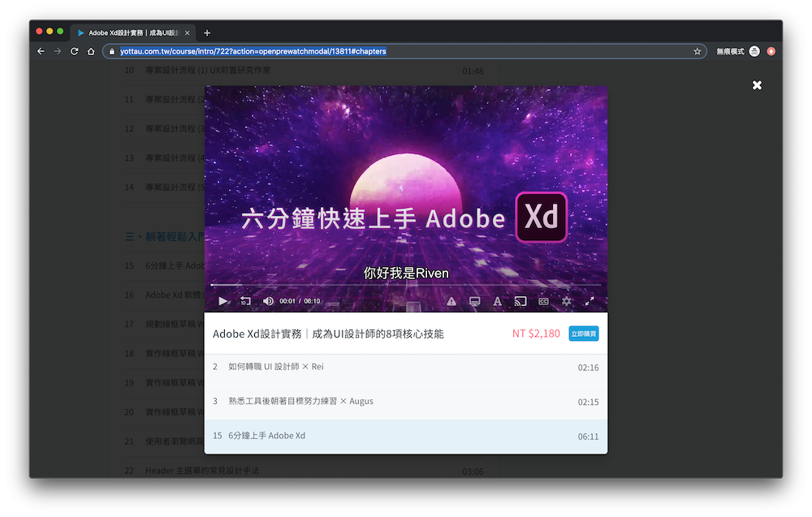Open the subtitle font 'A' icon
Image resolution: width=812 pixels, height=517 pixels.
pos(497,301)
